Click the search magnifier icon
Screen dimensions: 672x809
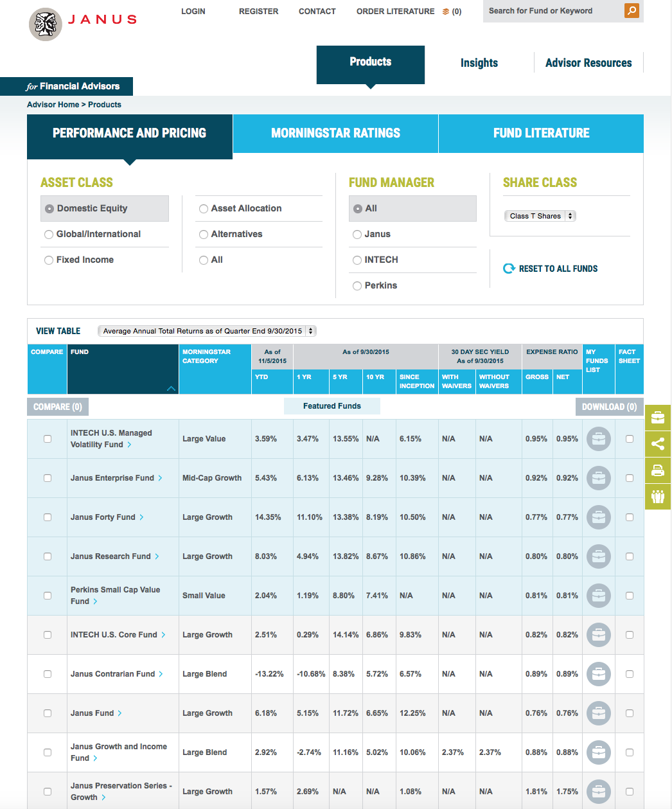coord(632,10)
